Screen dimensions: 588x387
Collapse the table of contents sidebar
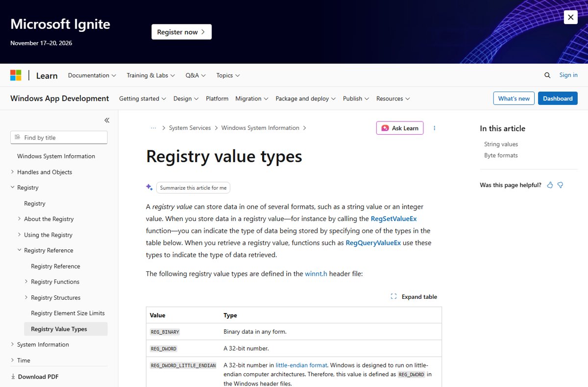107,120
